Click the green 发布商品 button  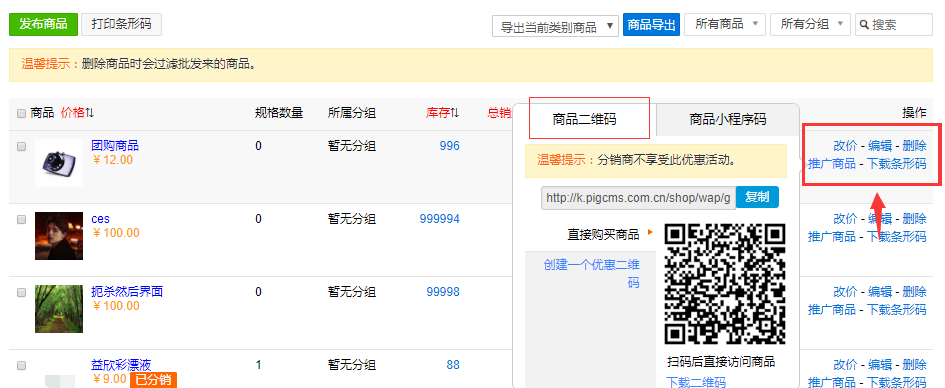43,25
